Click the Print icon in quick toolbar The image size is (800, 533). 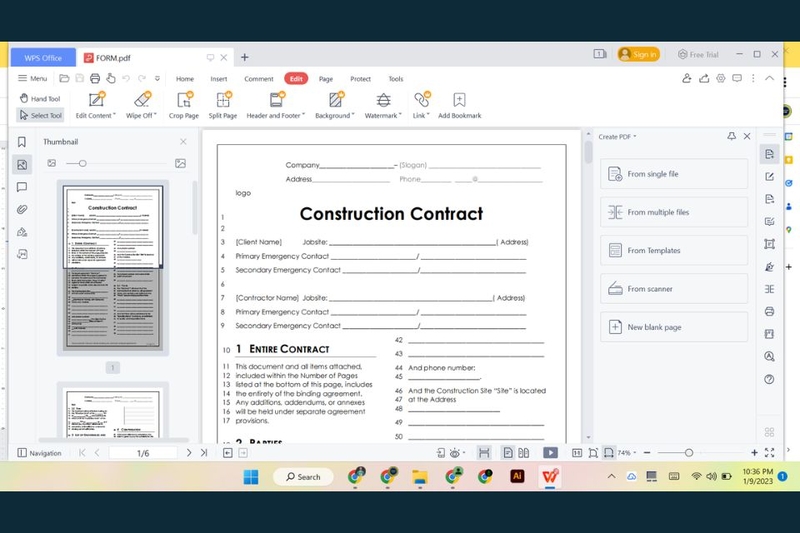95,78
